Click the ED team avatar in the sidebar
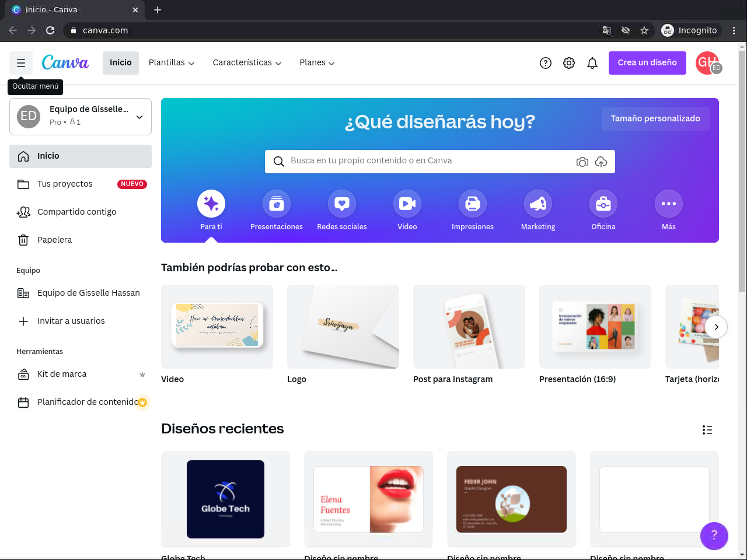The image size is (747, 560). [x=29, y=117]
